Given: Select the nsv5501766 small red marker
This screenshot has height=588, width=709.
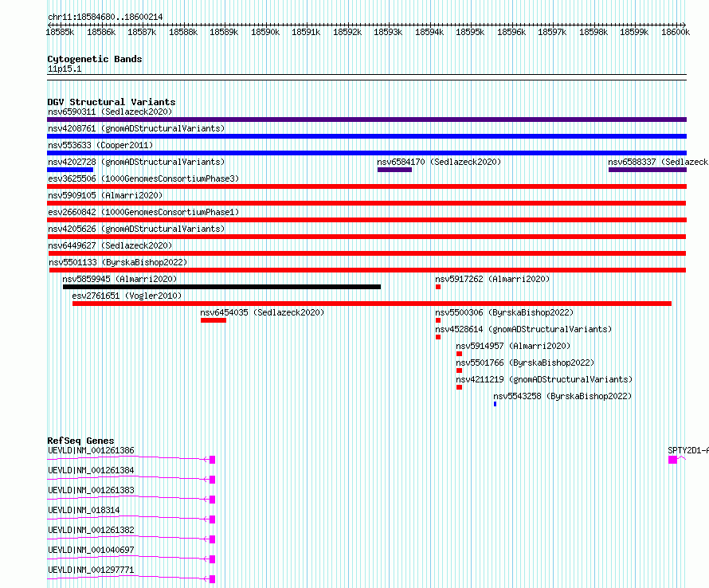Looking at the screenshot, I should [x=460, y=370].
